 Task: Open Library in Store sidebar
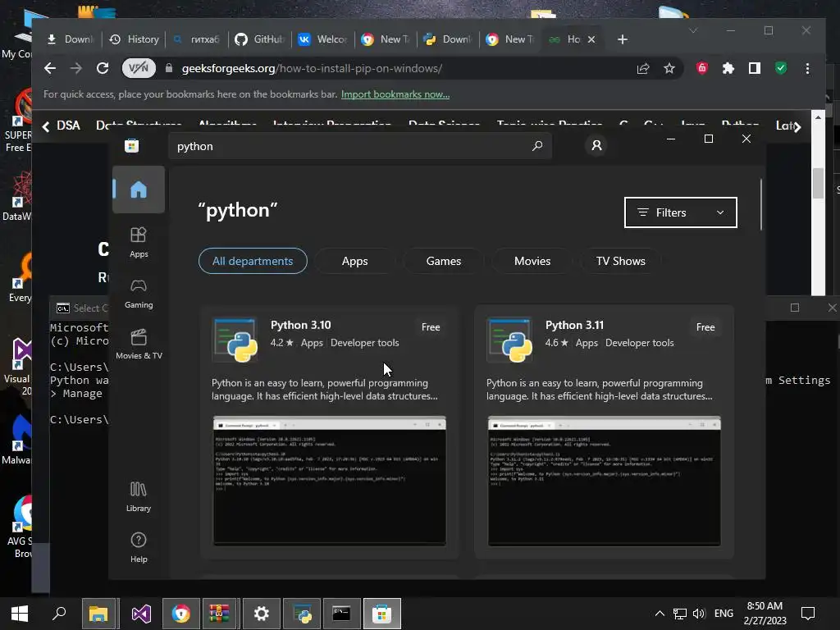[139, 496]
